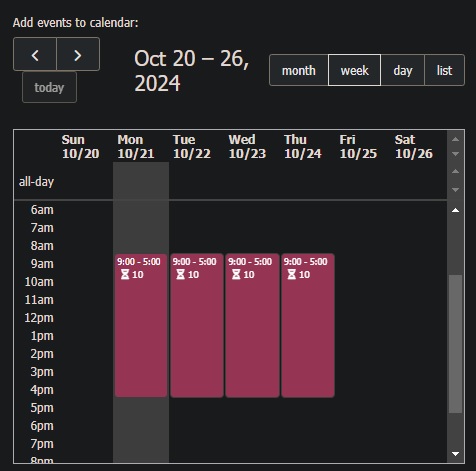Screen dimensions: 476x471
Task: Click hourglass icon on Monday event
Action: (125, 275)
